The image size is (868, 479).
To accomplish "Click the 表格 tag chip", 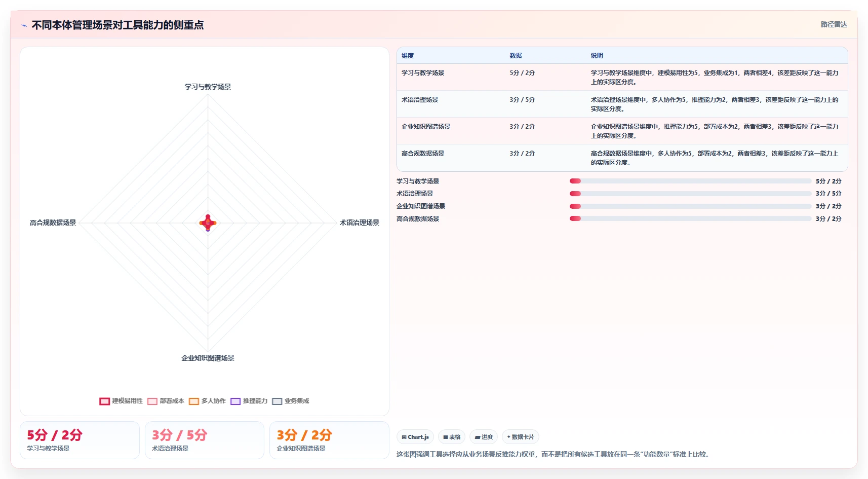I will tap(452, 437).
